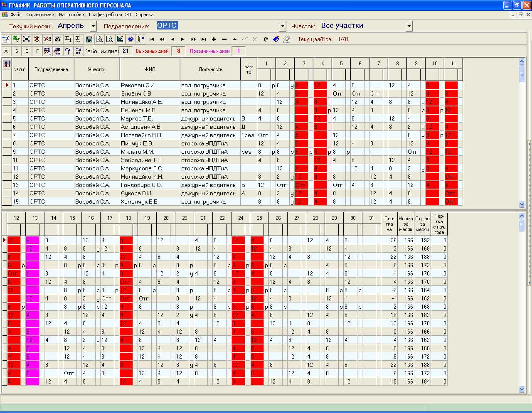Image resolution: width=532 pixels, height=413 pixels.
Task: Click the ФИО column header
Action: [x=150, y=69]
